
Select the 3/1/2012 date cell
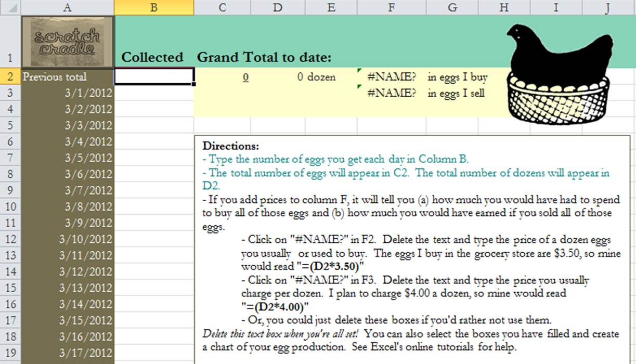(68, 93)
